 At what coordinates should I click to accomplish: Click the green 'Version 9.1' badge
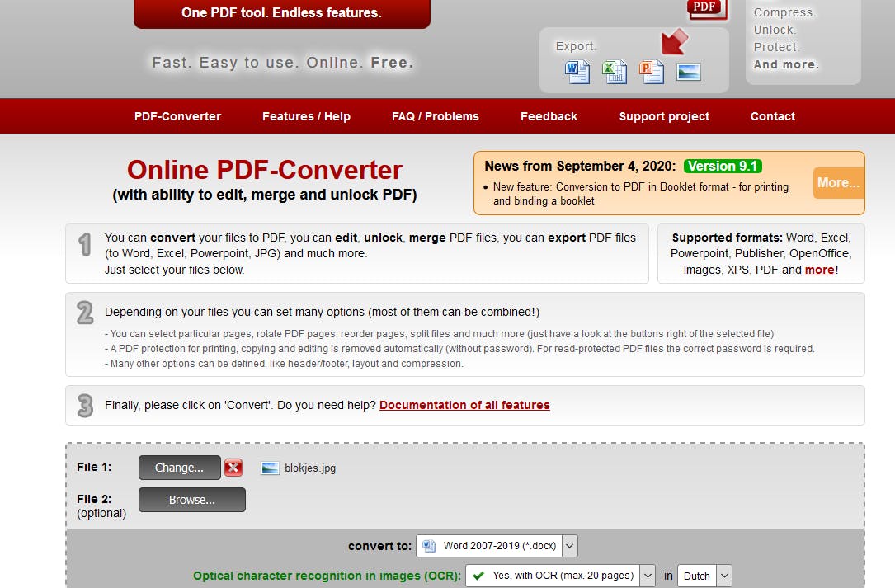[x=723, y=166]
